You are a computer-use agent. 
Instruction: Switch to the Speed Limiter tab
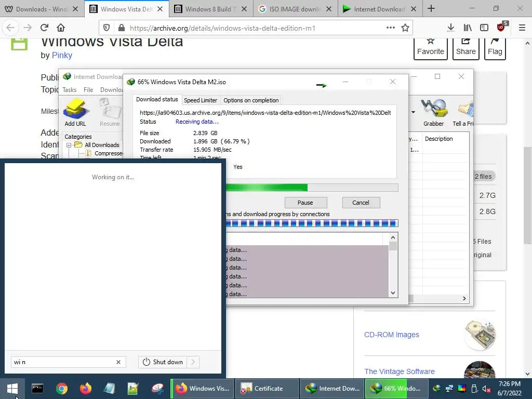pyautogui.click(x=201, y=100)
